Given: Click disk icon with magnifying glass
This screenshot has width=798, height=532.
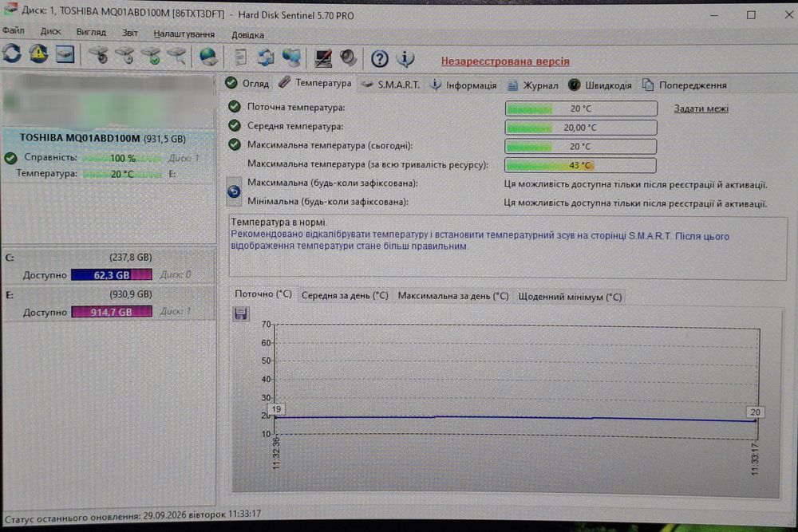Looking at the screenshot, I should [x=177, y=56].
